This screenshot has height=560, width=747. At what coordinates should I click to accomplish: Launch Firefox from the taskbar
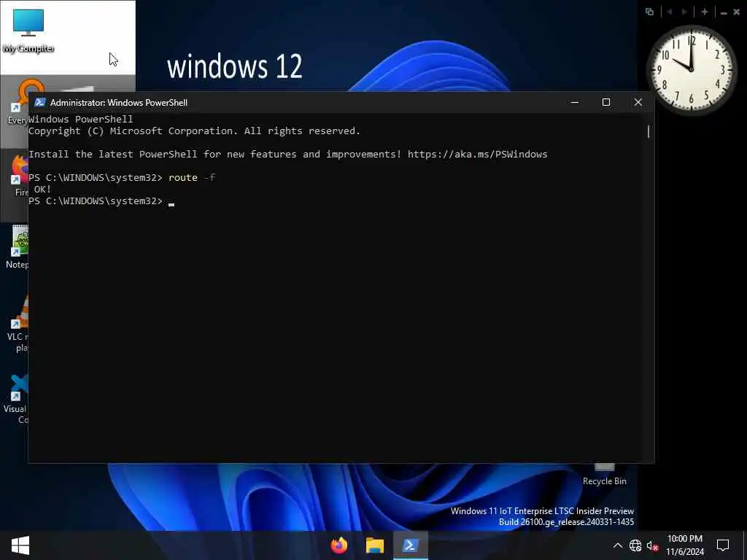coord(339,545)
